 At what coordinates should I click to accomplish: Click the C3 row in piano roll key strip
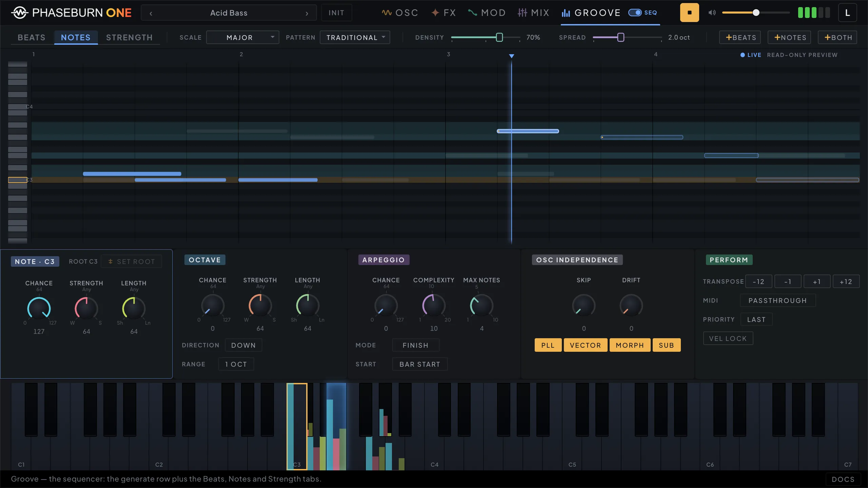tap(18, 180)
